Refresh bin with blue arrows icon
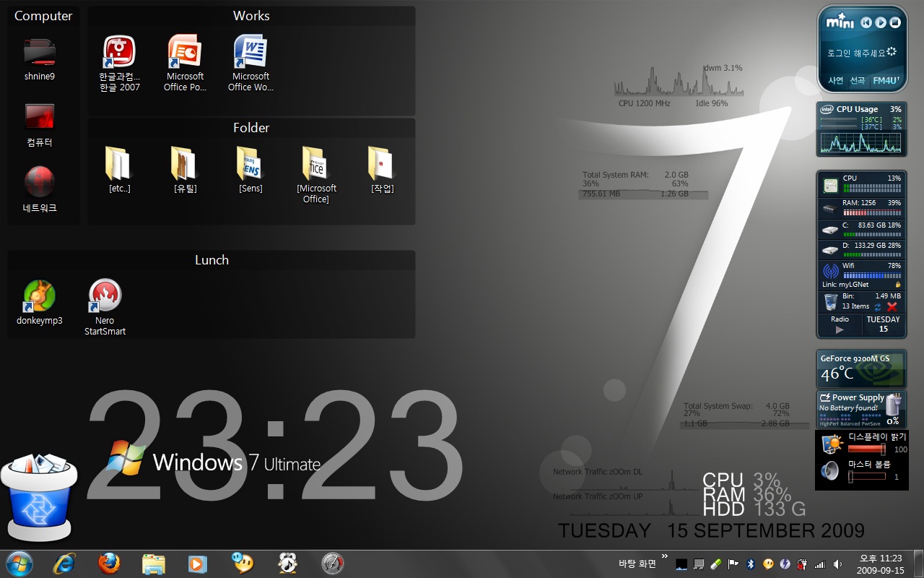The height and width of the screenshot is (578, 924). pyautogui.click(x=878, y=307)
